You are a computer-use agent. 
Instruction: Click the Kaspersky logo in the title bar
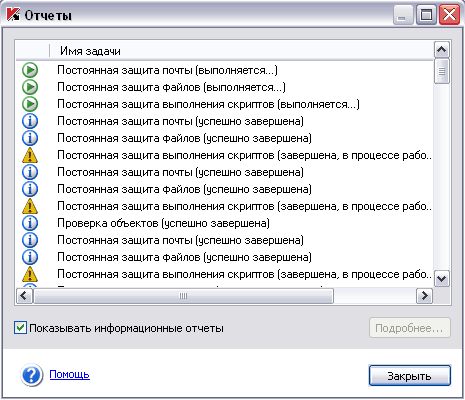[x=13, y=15]
